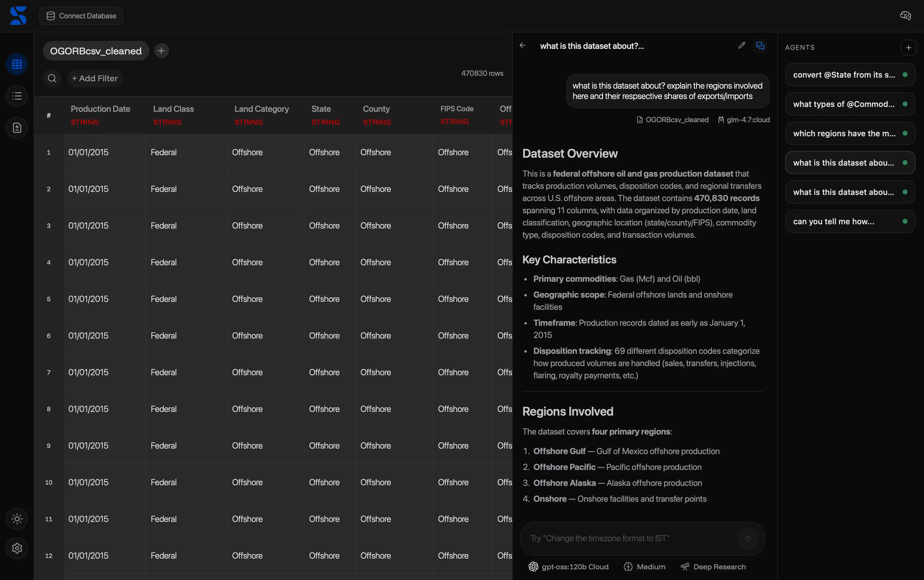
Task: Click the top-right AI brain icon
Action: click(905, 16)
